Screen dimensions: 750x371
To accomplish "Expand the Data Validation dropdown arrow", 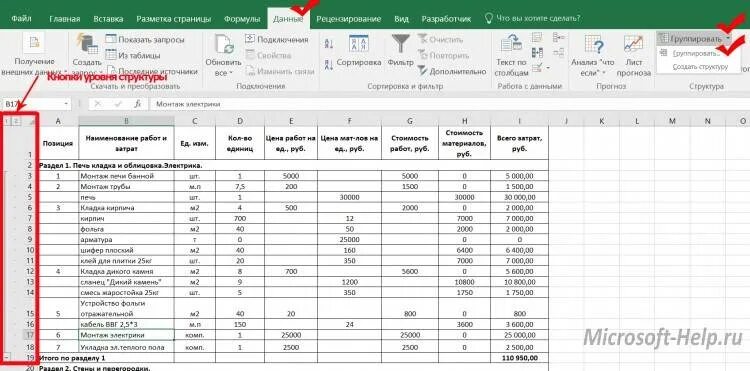I will pos(547,68).
